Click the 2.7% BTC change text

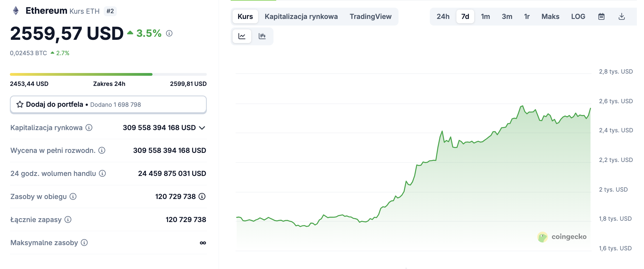tap(63, 53)
